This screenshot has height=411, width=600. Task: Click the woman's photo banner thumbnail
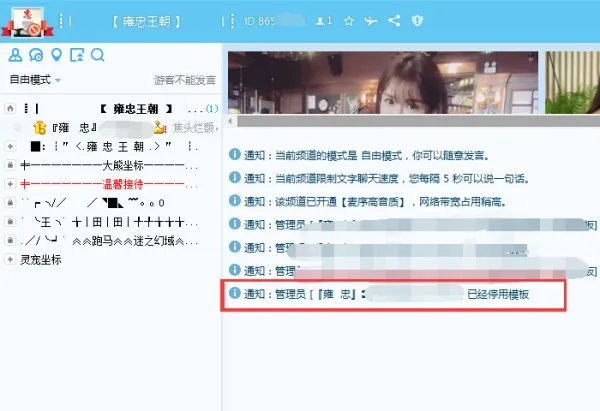pyautogui.click(x=383, y=83)
